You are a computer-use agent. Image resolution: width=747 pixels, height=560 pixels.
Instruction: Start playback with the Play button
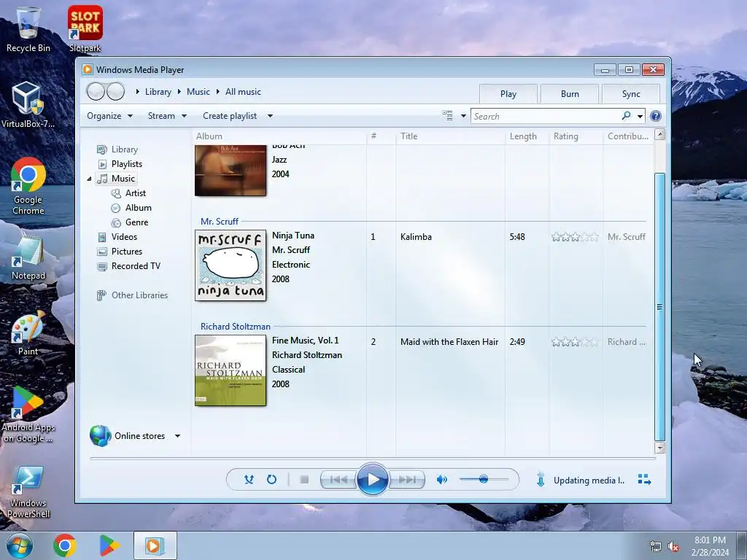pyautogui.click(x=372, y=480)
